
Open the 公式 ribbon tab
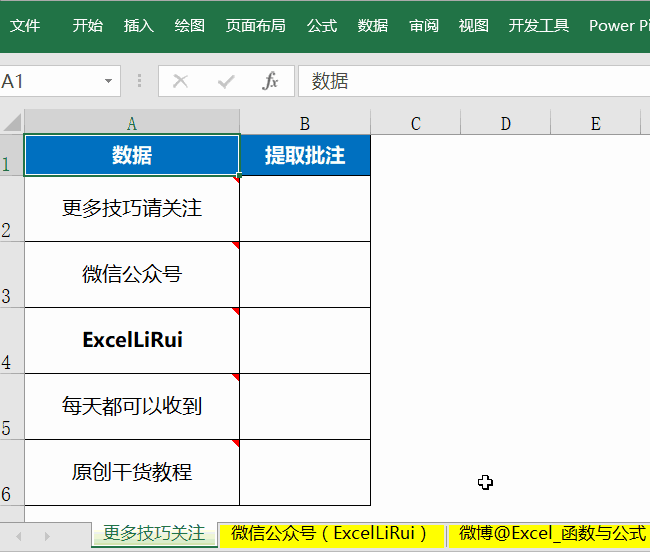pos(322,26)
